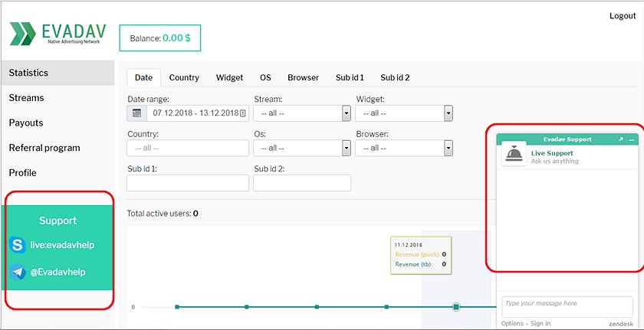Click the highlighted 11.12.2018 chart point
The image size is (644, 330).
point(456,306)
